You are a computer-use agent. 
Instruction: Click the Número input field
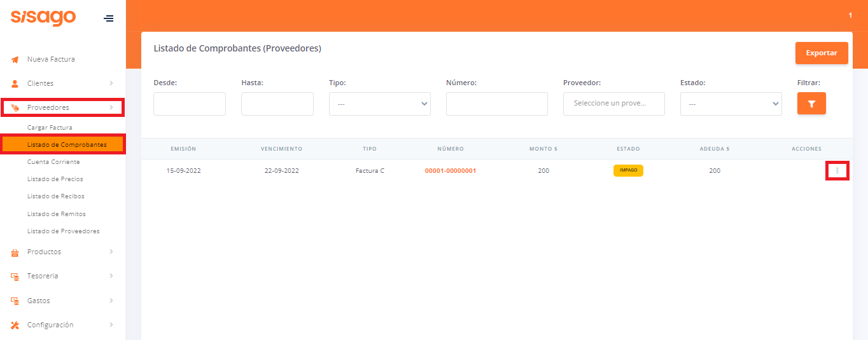tap(496, 104)
